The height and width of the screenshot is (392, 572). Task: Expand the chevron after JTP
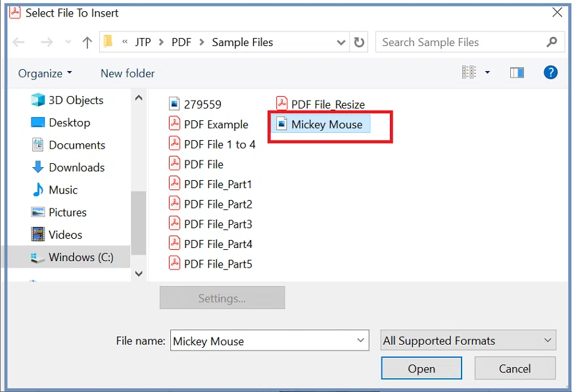click(x=161, y=42)
